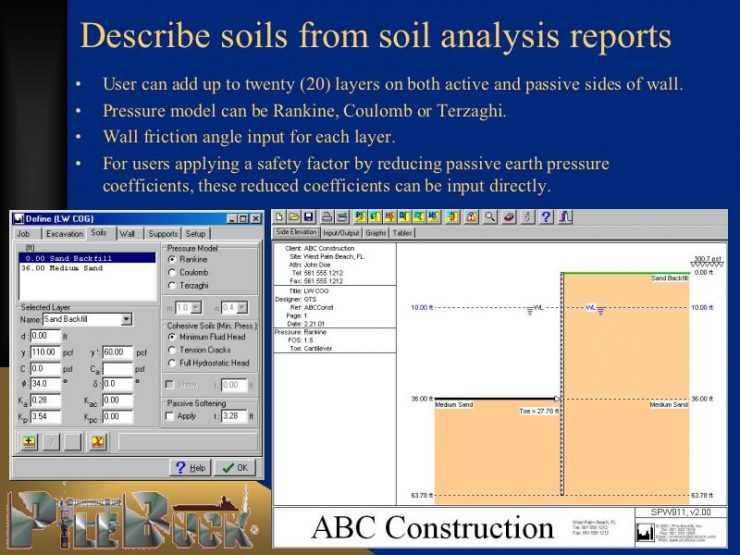This screenshot has height=555, width=740.
Task: Click the Kp input field
Action: click(x=45, y=416)
